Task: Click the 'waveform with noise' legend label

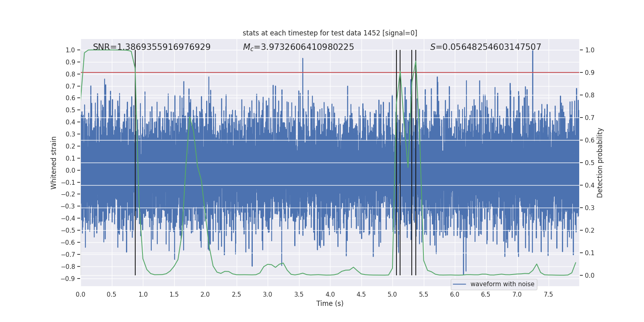Action: pos(502,284)
